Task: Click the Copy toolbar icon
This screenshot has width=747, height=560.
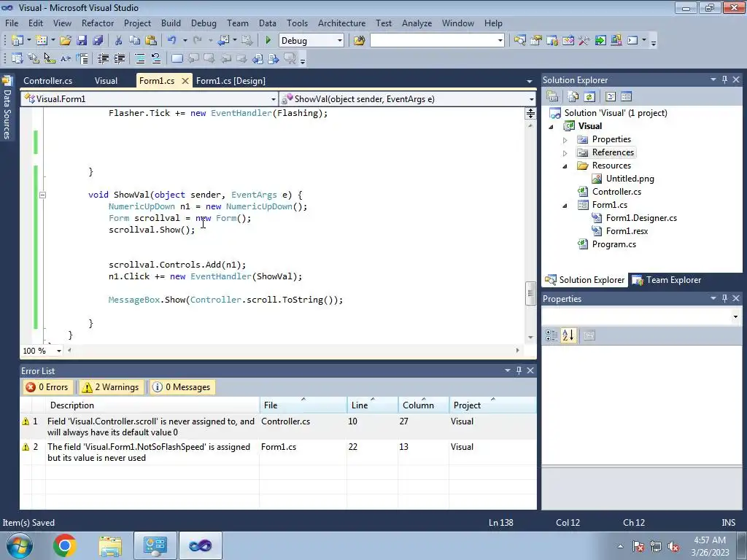Action: point(134,41)
